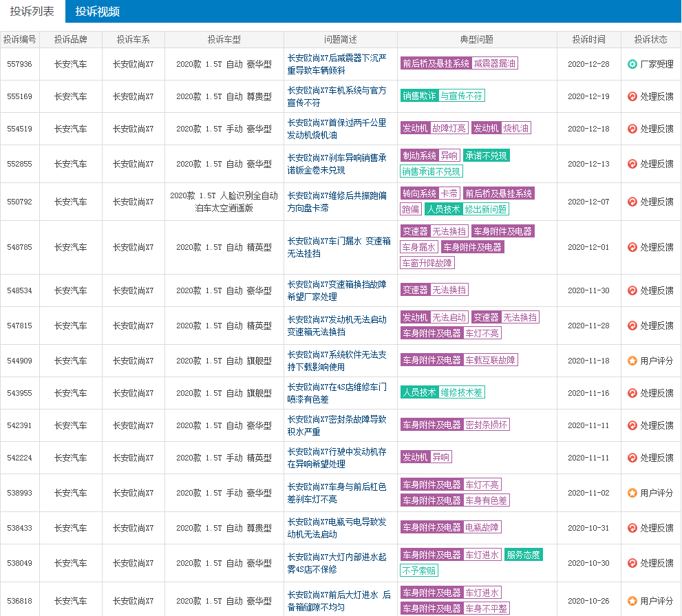
Task: Click complaint number 557936
Action: [19, 65]
